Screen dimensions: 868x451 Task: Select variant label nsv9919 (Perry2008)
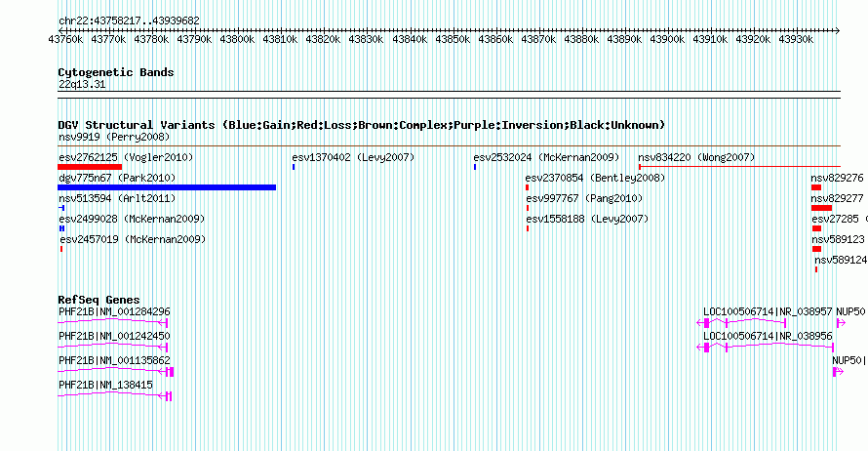[x=114, y=137]
